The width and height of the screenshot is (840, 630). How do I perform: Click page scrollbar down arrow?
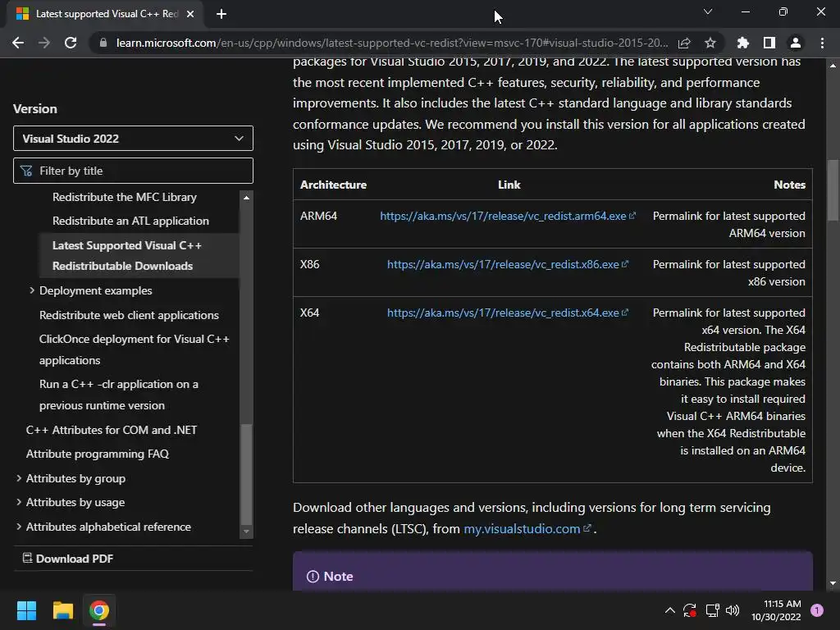tap(833, 583)
